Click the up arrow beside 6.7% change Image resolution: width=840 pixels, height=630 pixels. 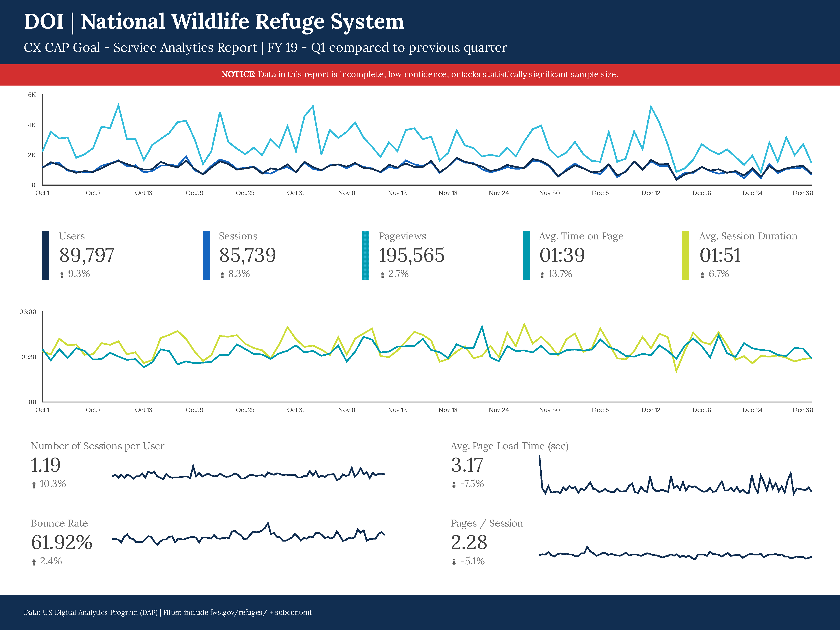702,275
